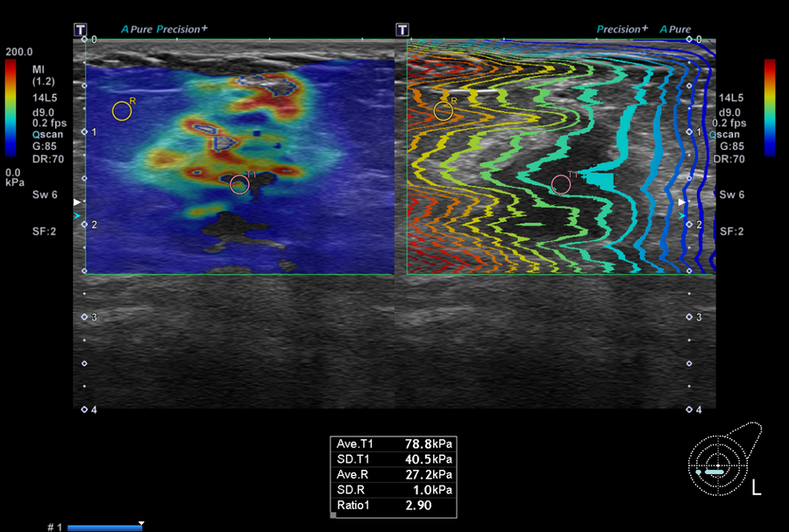The width and height of the screenshot is (789, 532).
Task: Click the right color scale bar
Action: (x=770, y=108)
